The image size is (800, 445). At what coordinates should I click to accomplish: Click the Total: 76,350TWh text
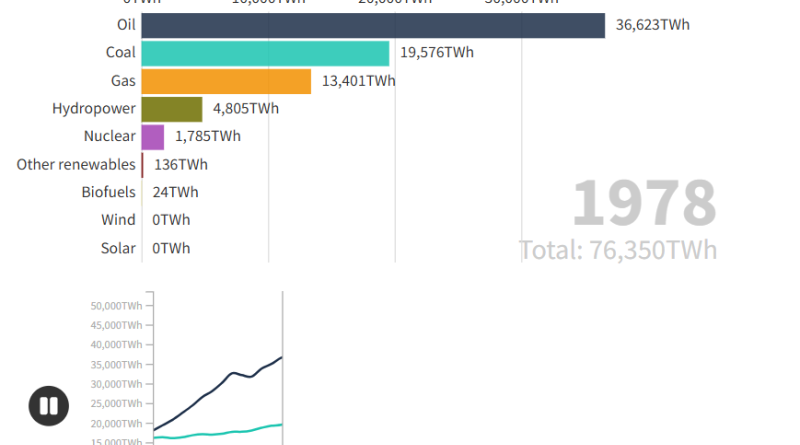618,249
